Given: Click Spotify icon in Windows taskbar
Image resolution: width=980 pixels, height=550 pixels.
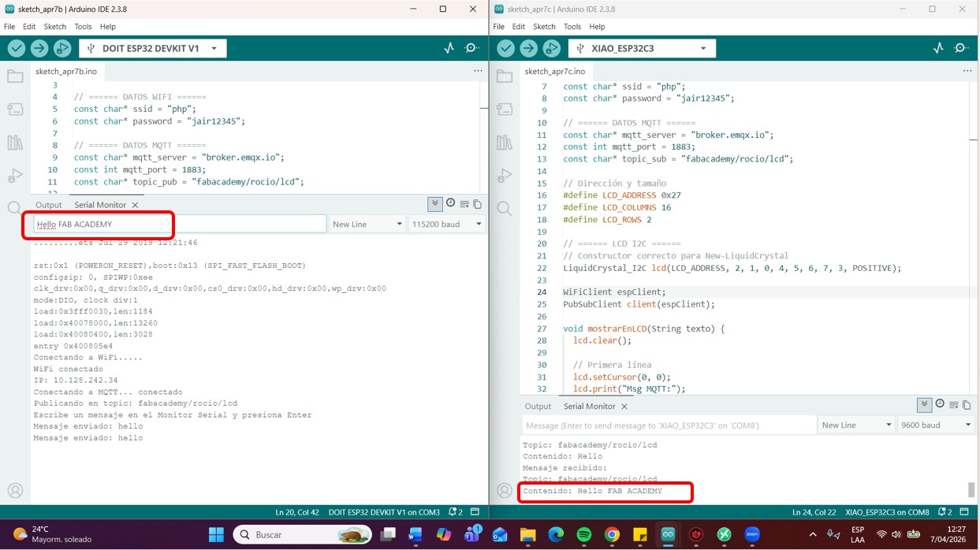Looking at the screenshot, I should 584,535.
